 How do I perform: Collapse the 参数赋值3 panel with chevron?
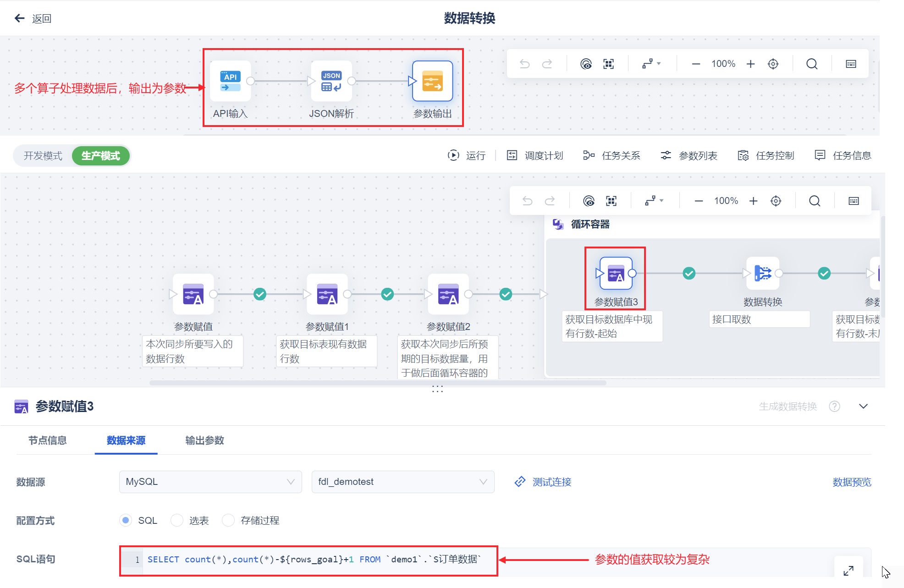(x=863, y=406)
